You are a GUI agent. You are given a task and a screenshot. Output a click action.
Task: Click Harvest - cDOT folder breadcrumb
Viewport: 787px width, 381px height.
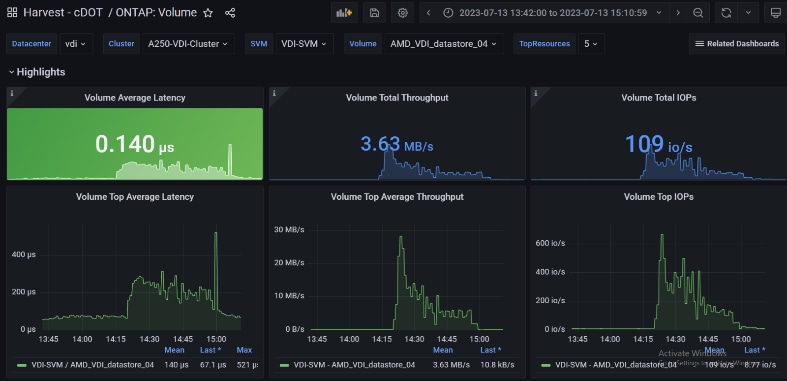(64, 13)
